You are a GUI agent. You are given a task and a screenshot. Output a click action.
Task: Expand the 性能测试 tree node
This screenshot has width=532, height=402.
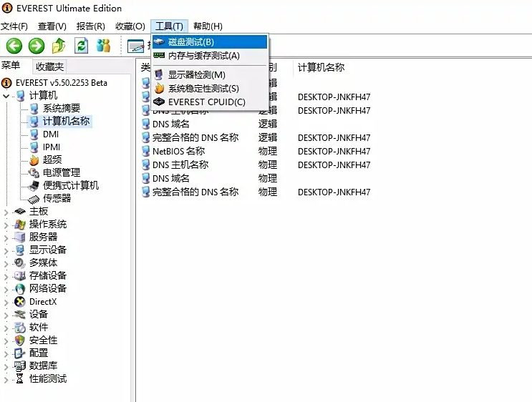[6, 380]
